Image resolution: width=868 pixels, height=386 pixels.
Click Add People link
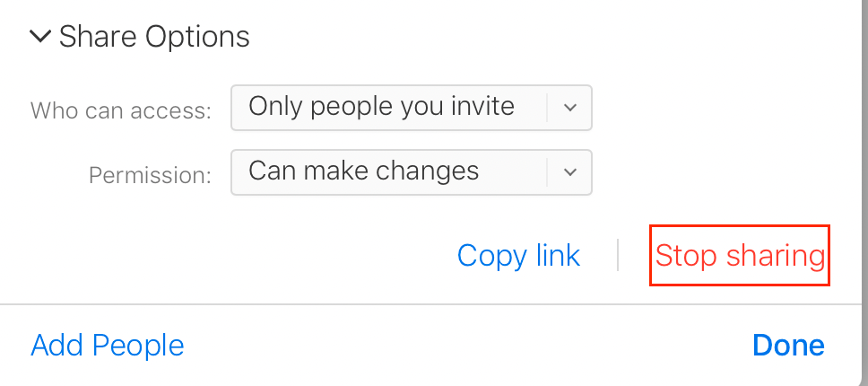[107, 346]
